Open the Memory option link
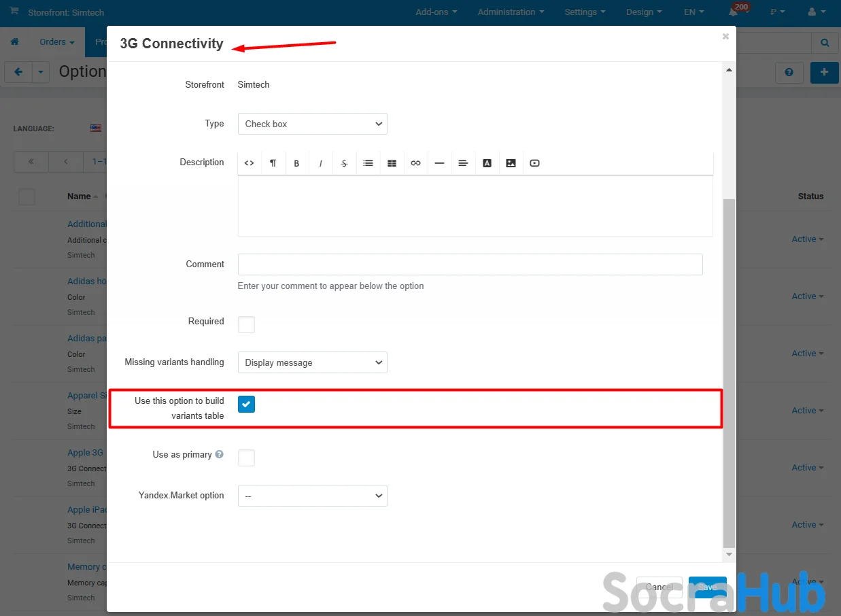The width and height of the screenshot is (841, 616). click(x=86, y=567)
